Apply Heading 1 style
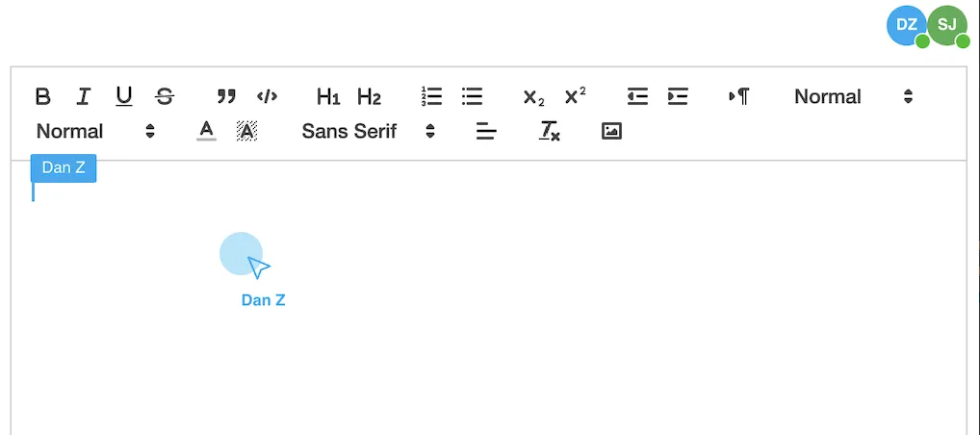 (328, 97)
